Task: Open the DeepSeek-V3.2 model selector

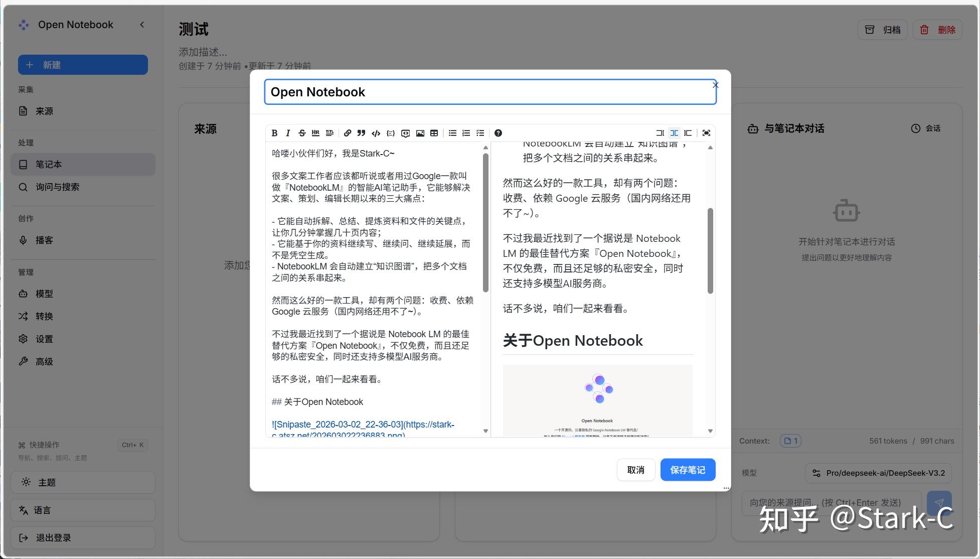Action: point(878,473)
